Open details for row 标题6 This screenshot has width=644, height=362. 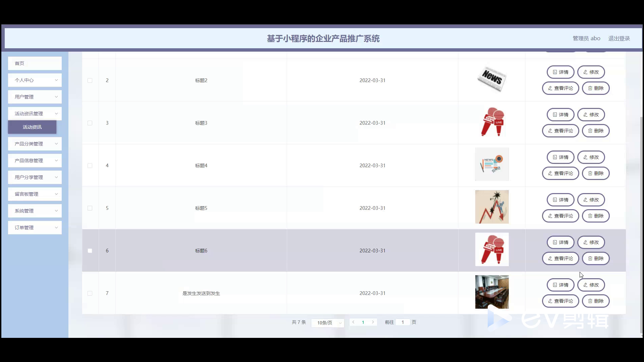point(560,242)
